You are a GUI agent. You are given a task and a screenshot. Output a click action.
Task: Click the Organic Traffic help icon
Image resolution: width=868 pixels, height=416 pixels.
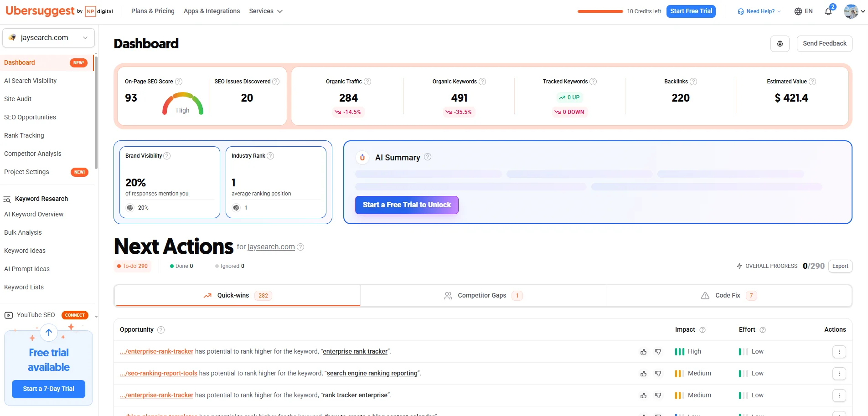click(367, 82)
